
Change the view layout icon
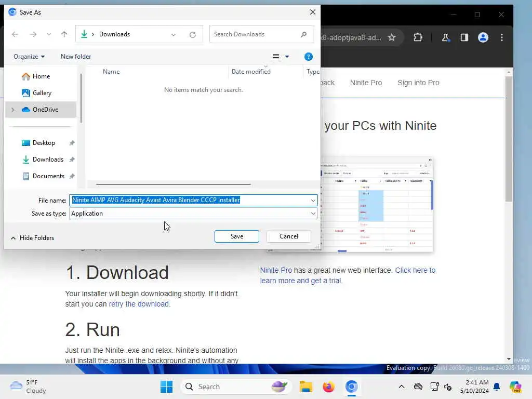(x=276, y=57)
